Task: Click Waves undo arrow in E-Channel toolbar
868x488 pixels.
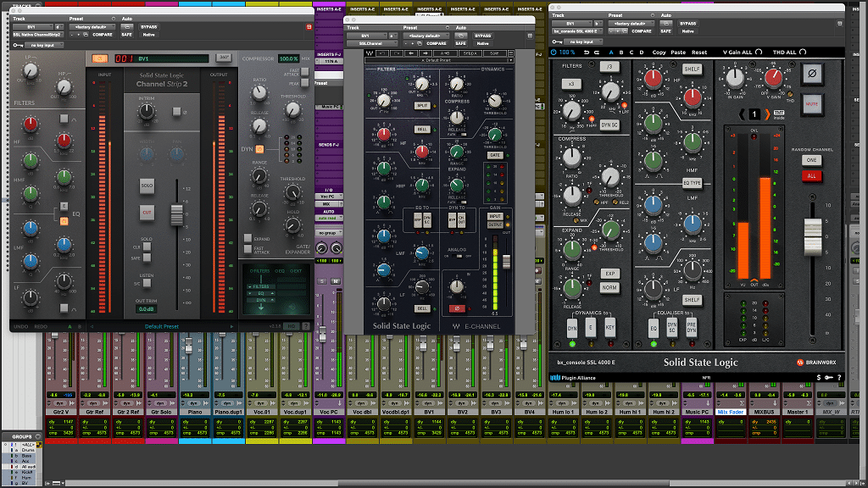Action: pyautogui.click(x=383, y=53)
